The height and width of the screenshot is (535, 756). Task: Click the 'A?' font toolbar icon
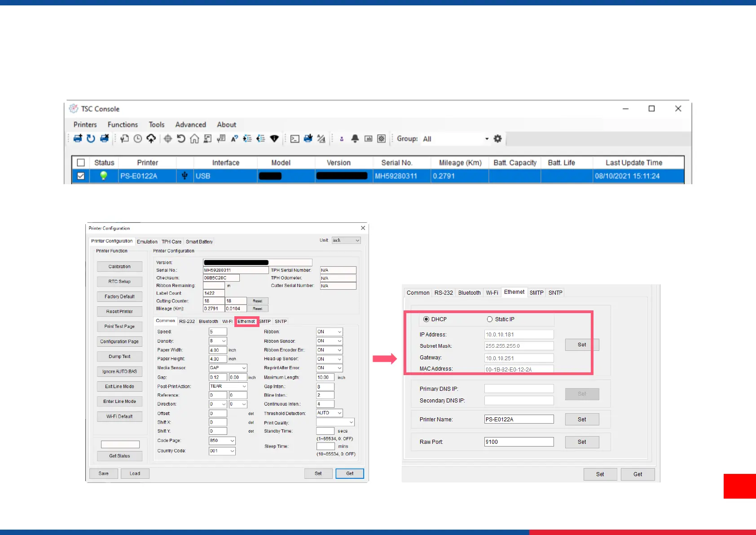coord(234,139)
